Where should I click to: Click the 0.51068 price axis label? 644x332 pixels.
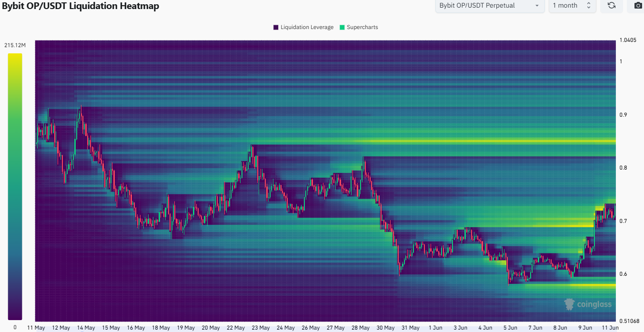tap(629, 321)
